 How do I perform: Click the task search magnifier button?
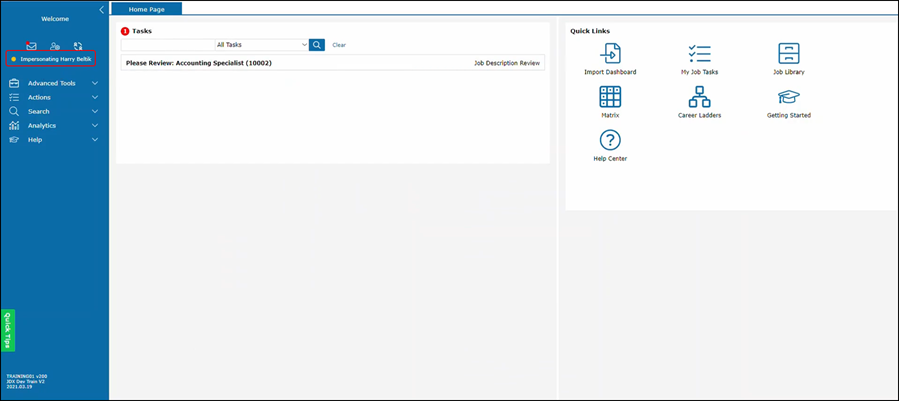click(x=317, y=45)
